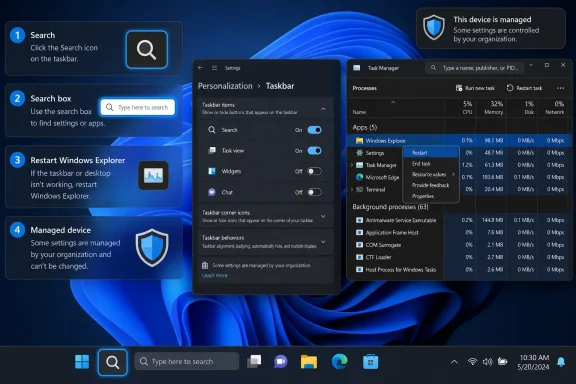This screenshot has width=576, height=384.
Task: Sort processes by the Memory column
Action: click(x=494, y=108)
